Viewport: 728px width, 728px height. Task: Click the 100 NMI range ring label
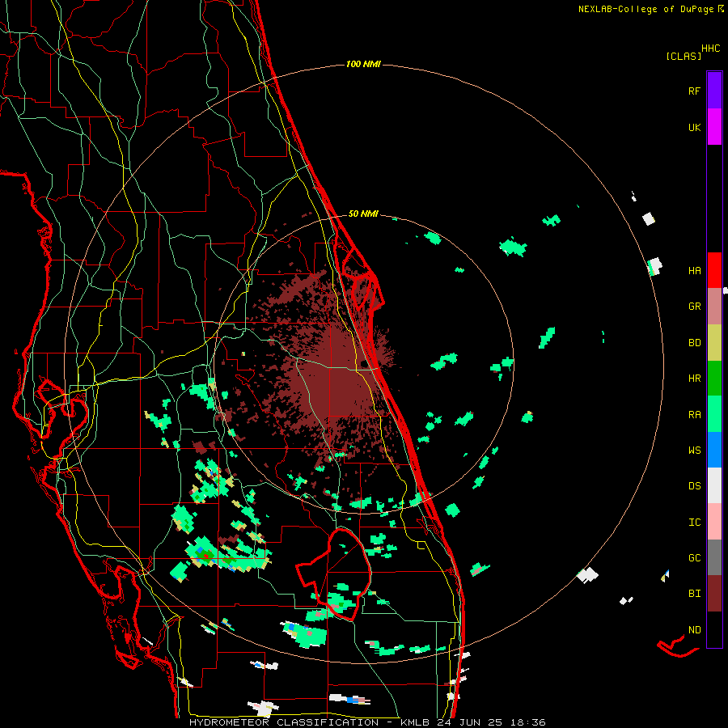(363, 64)
